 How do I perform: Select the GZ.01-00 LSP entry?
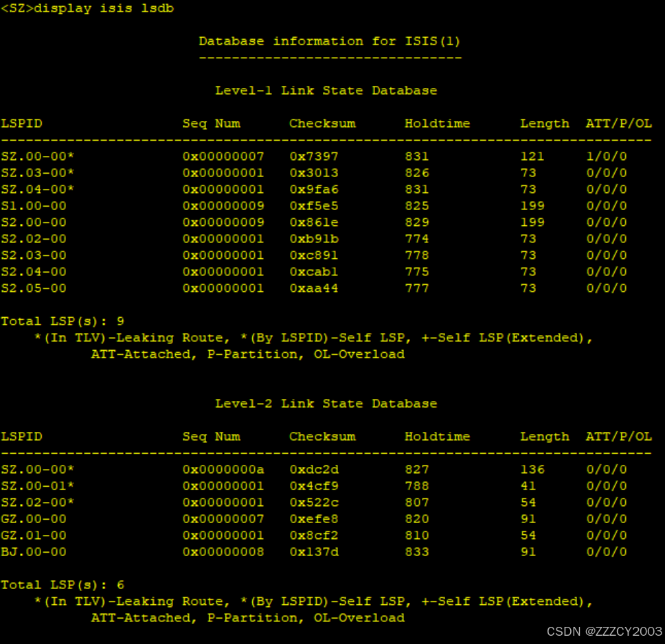click(x=34, y=536)
